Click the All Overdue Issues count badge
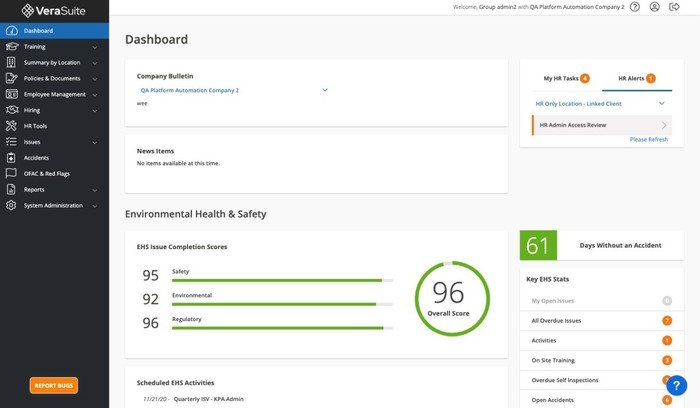 (x=667, y=321)
